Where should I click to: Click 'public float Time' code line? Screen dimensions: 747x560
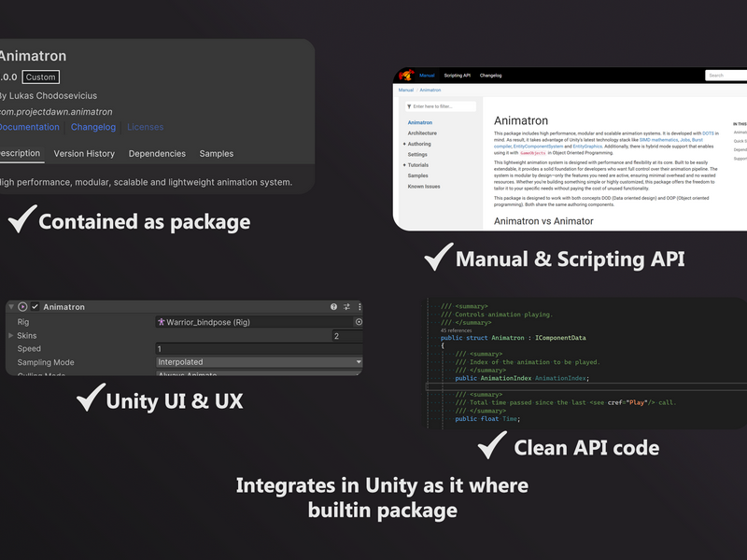coord(487,418)
